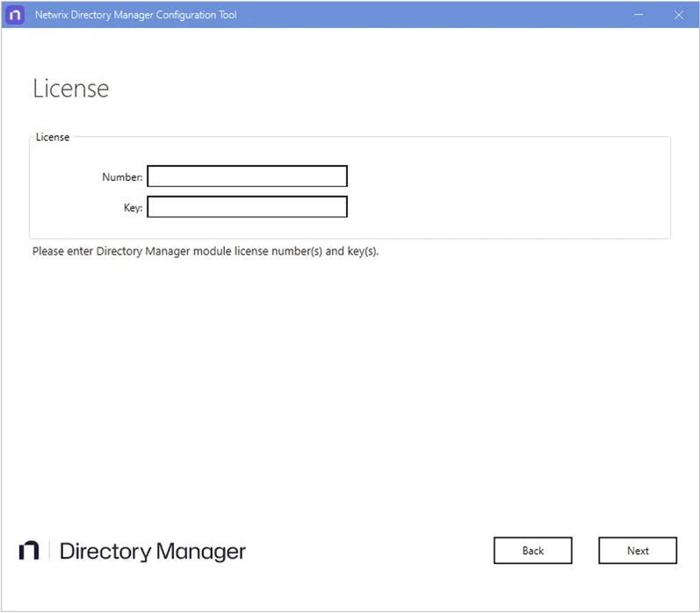The height and width of the screenshot is (613, 700).
Task: Click the 'Key:' field label
Action: (133, 207)
